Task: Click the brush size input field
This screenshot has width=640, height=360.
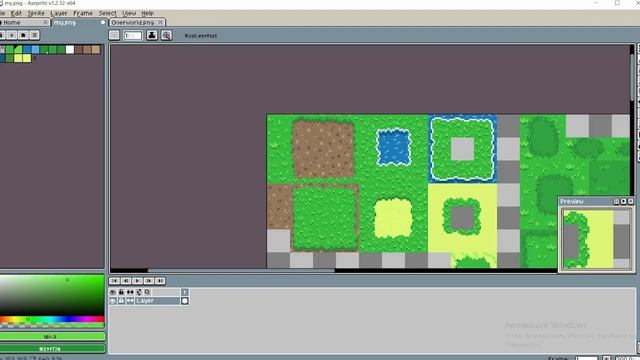Action: (133, 36)
